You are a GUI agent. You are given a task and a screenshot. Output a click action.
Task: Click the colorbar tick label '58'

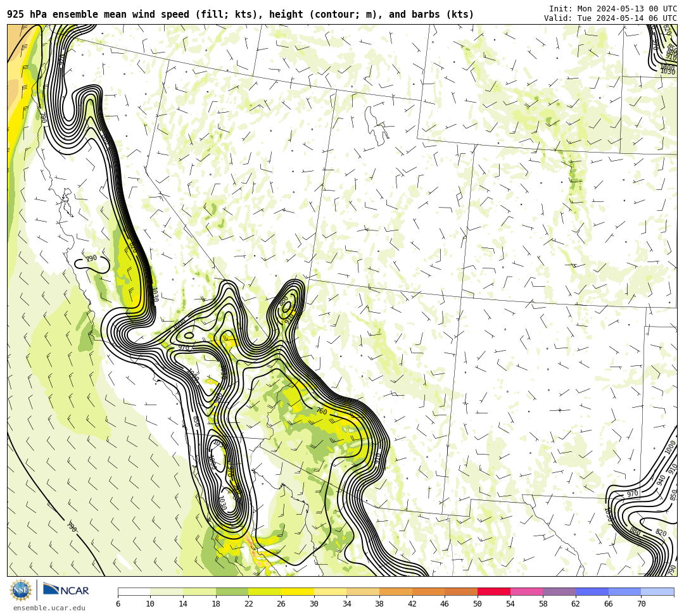pos(543,604)
